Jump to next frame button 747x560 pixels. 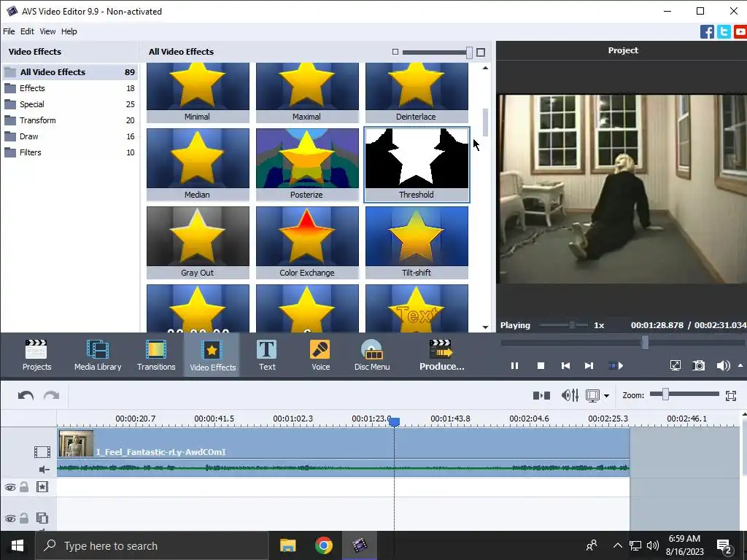(x=589, y=366)
